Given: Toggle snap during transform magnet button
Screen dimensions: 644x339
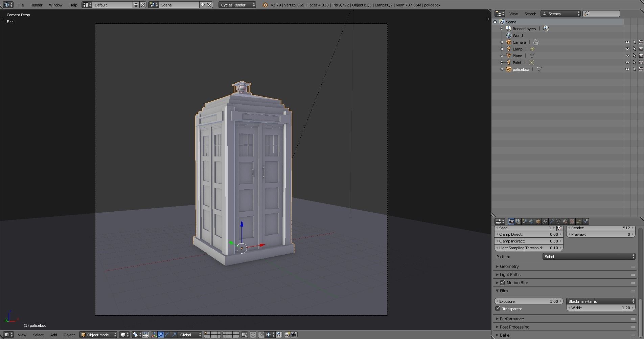Looking at the screenshot, I should tap(261, 335).
